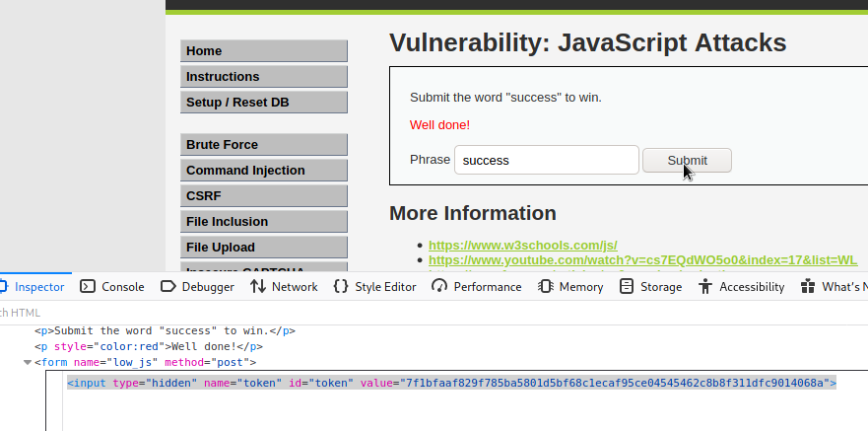Open the File Inclusion page
Viewport: 868px width, 431px height.
click(263, 222)
